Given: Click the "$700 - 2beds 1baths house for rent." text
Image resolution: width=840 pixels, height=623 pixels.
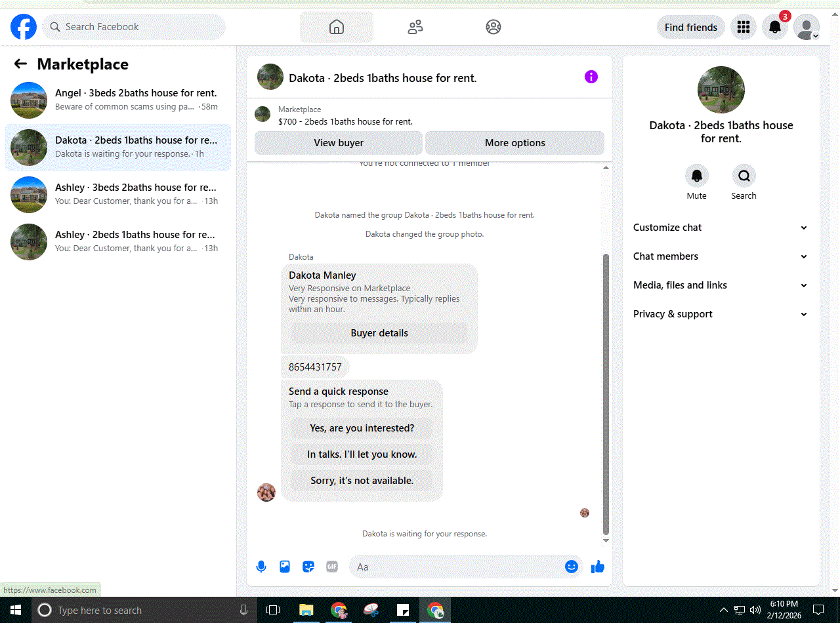Looking at the screenshot, I should 346,121.
